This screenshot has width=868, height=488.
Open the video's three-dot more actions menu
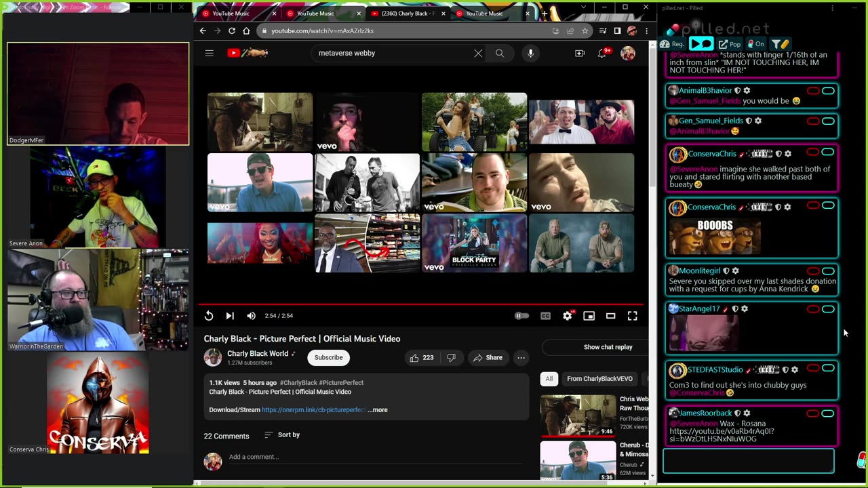pyautogui.click(x=521, y=358)
